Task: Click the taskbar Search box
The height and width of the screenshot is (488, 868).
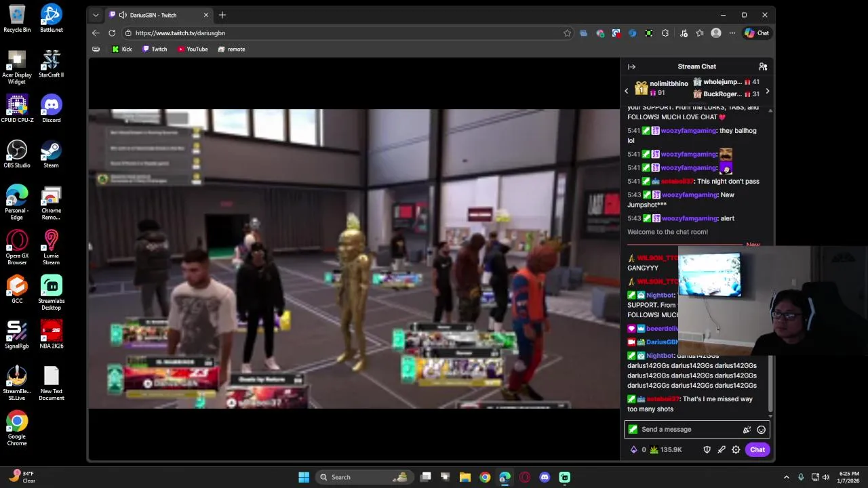Action: coord(364,477)
